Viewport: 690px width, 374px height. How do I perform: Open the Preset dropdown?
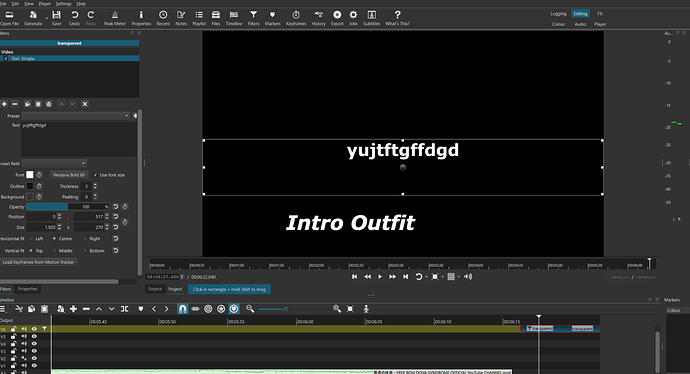(x=76, y=116)
